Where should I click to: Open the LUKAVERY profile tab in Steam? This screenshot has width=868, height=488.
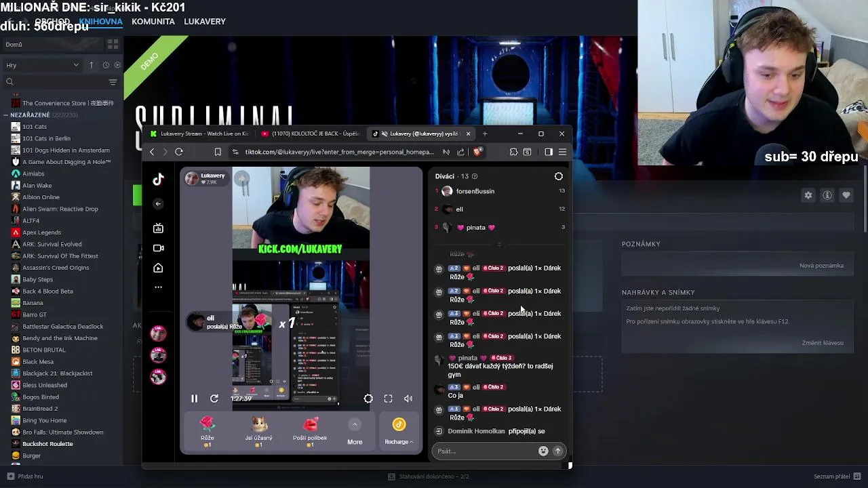pyautogui.click(x=205, y=22)
